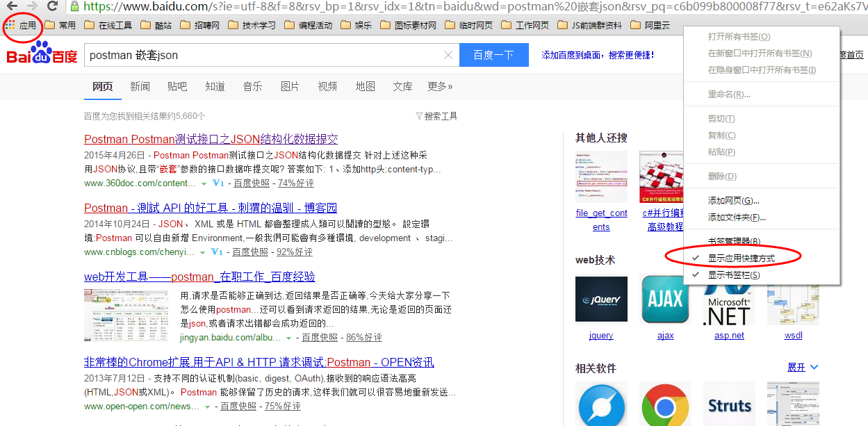Open dropdown arrow beside www.open-open.com result
The width and height of the screenshot is (868, 426).
[x=208, y=407]
